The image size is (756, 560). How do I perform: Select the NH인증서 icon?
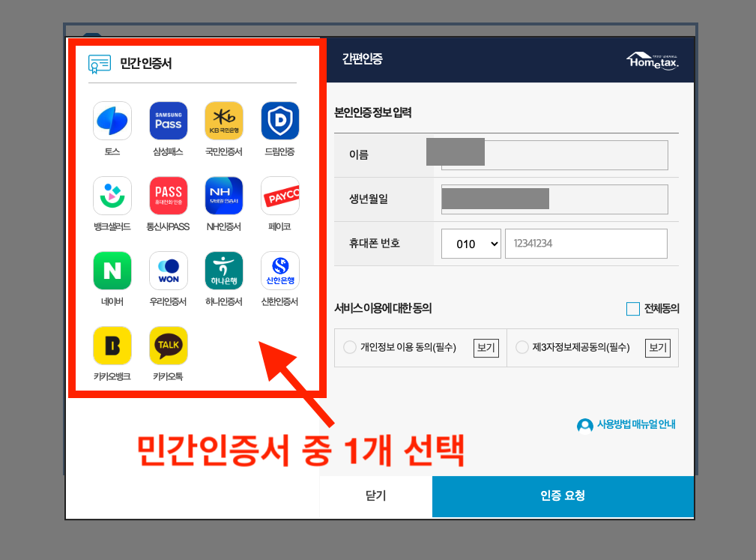click(223, 195)
